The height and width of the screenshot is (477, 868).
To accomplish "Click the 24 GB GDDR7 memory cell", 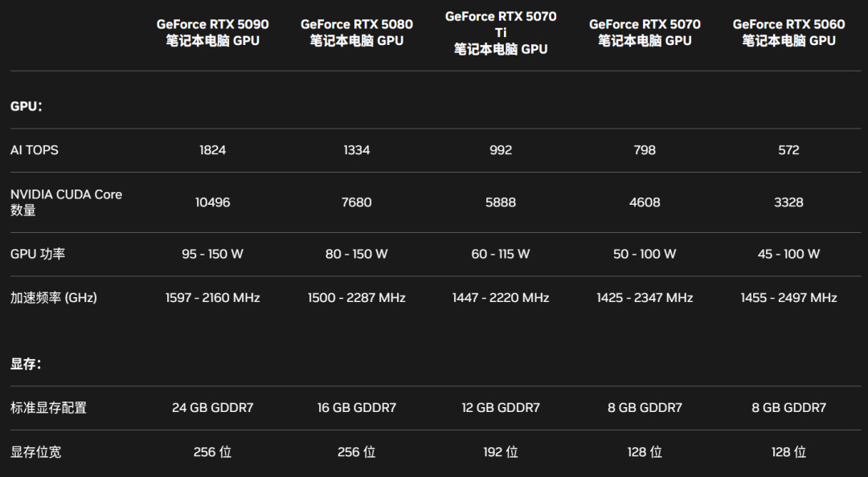I will pos(212,408).
